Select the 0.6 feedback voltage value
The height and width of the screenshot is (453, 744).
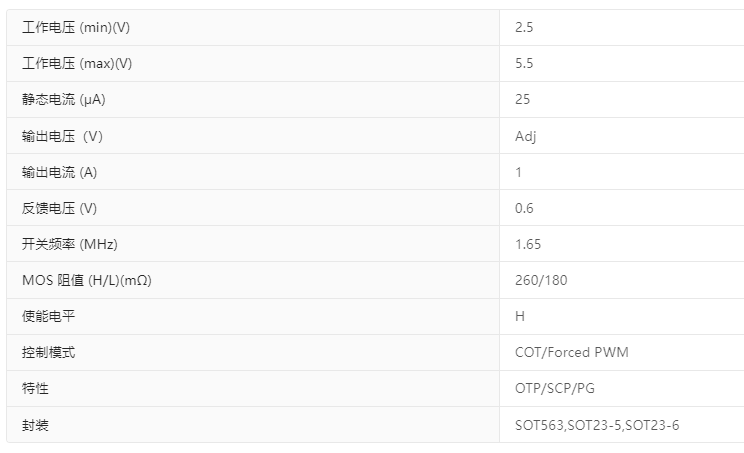point(524,208)
